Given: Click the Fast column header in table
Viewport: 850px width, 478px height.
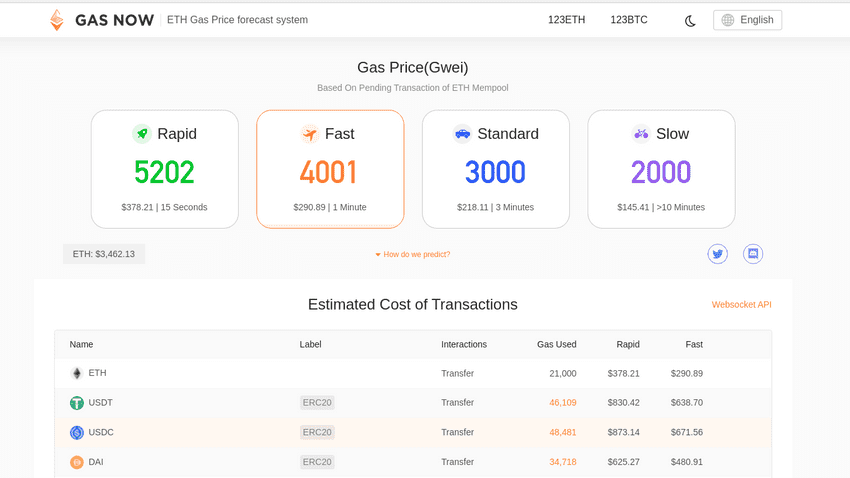Looking at the screenshot, I should [694, 344].
